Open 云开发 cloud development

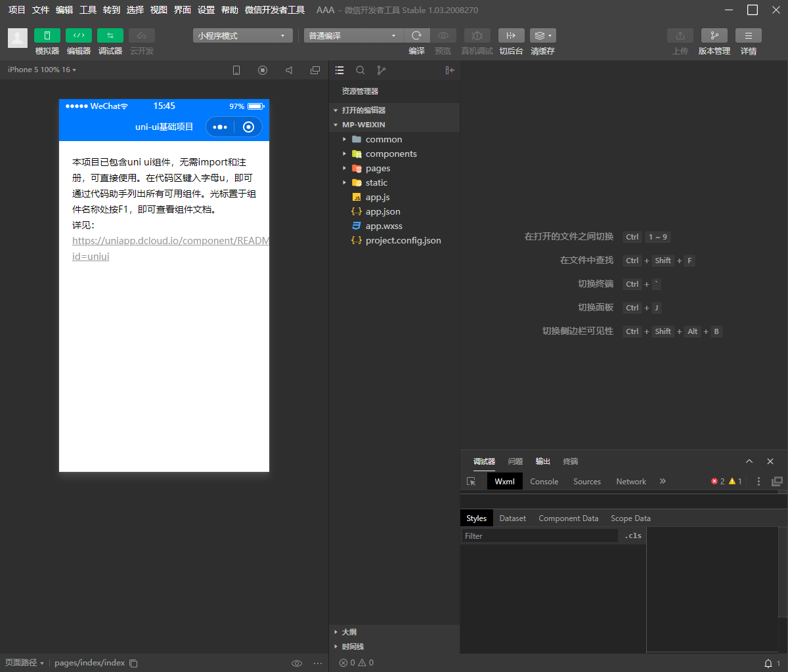click(x=142, y=35)
